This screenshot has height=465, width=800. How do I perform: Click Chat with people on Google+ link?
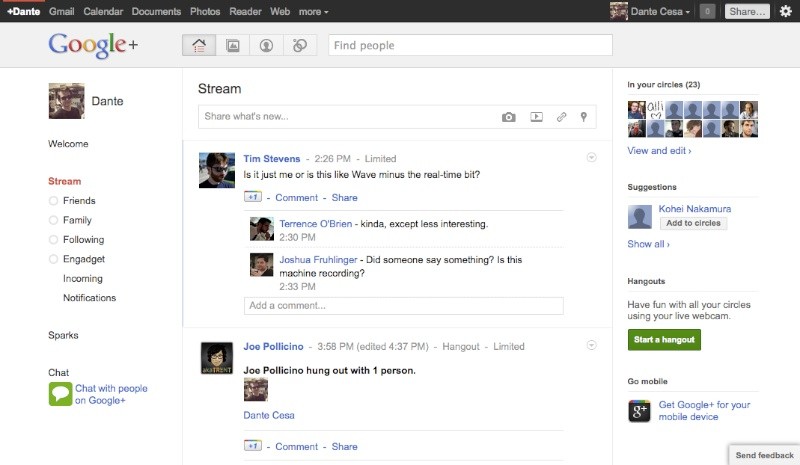111,394
